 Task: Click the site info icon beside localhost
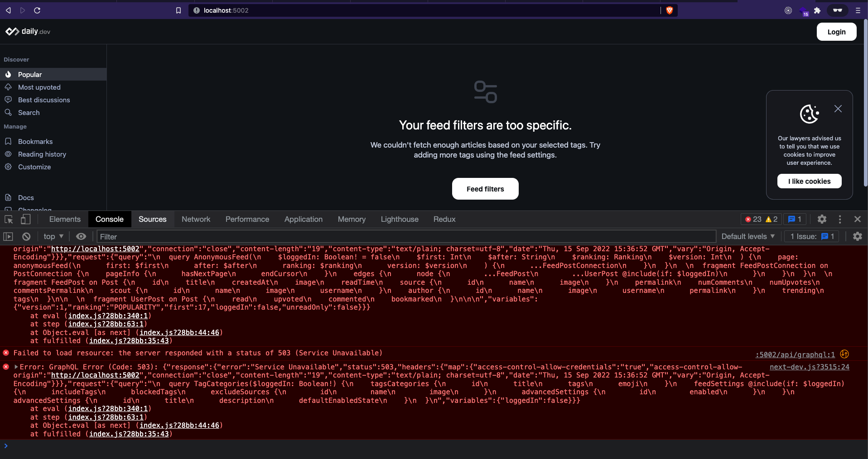tap(197, 10)
